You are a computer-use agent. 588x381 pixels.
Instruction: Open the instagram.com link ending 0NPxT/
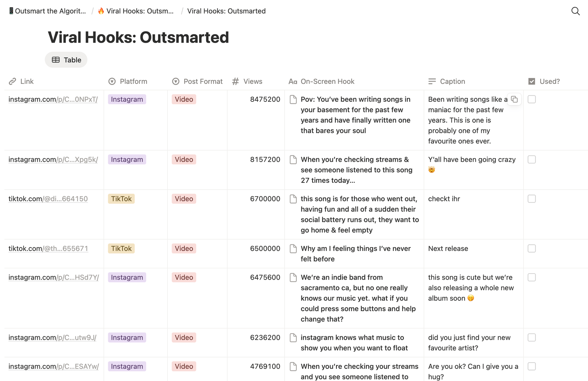coord(53,99)
